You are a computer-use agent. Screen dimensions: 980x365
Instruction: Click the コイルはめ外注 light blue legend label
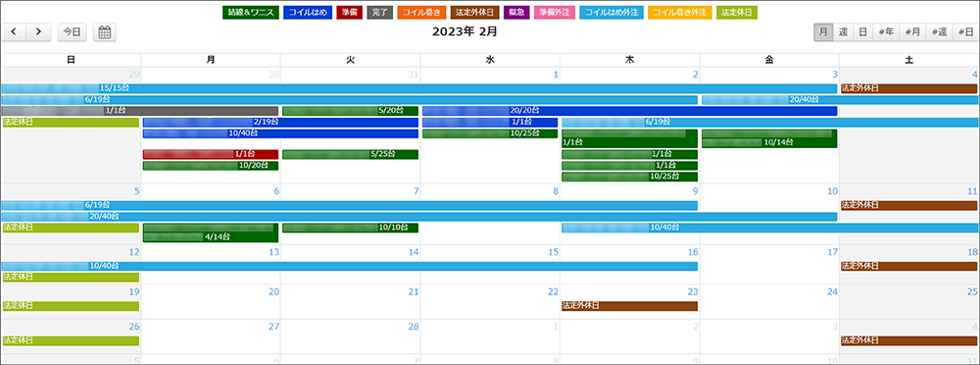[x=612, y=12]
